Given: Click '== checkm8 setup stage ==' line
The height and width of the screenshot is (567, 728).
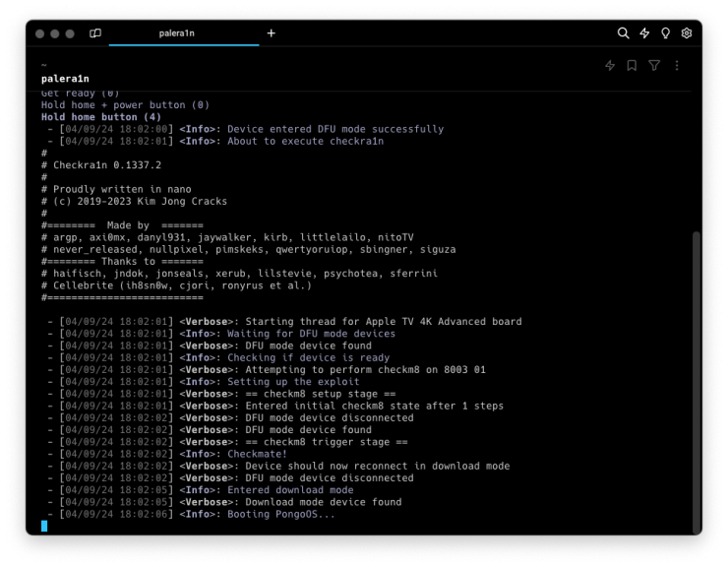Looking at the screenshot, I should (321, 394).
